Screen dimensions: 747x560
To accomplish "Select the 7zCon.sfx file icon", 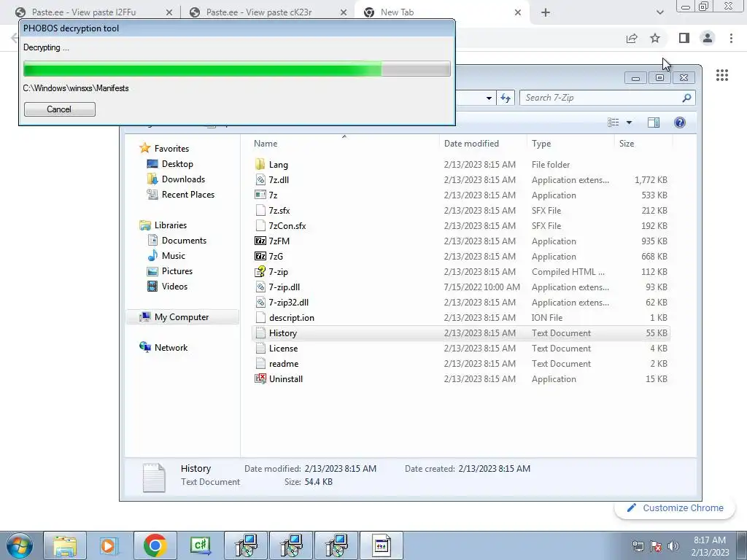I will click(x=260, y=225).
